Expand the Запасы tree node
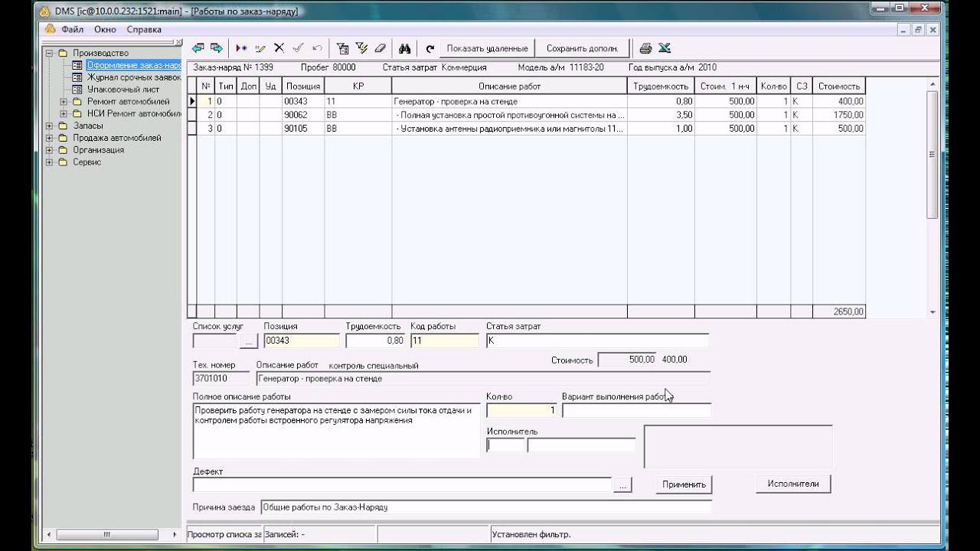This screenshot has height=551, width=980. coord(50,126)
